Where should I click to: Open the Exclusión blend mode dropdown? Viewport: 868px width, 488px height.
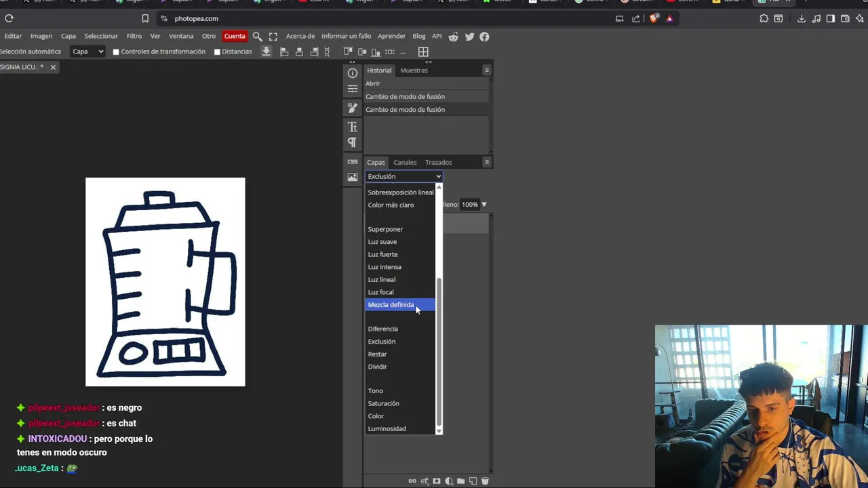point(404,176)
